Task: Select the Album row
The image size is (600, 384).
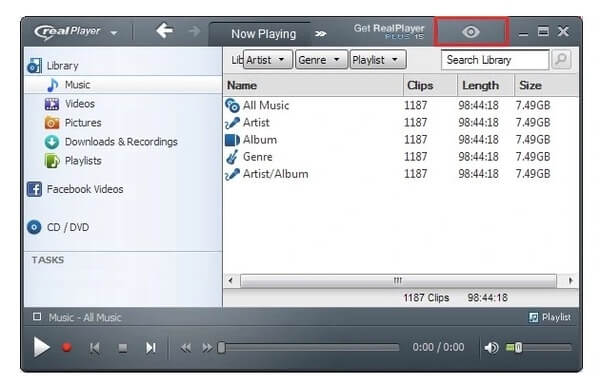Action: click(x=401, y=140)
